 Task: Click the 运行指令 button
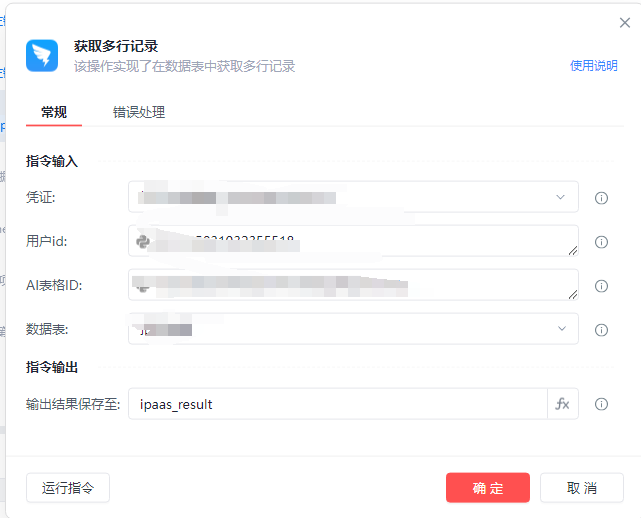tap(68, 488)
